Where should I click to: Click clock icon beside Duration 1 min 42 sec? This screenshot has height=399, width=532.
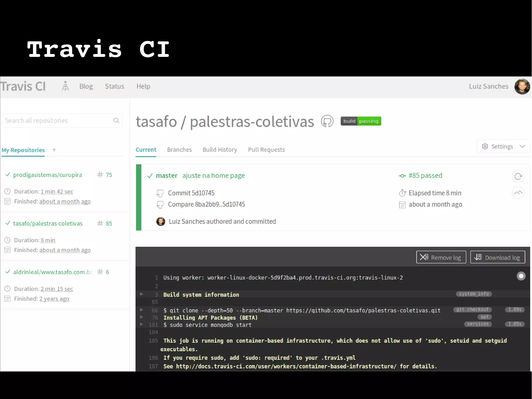[x=8, y=191]
